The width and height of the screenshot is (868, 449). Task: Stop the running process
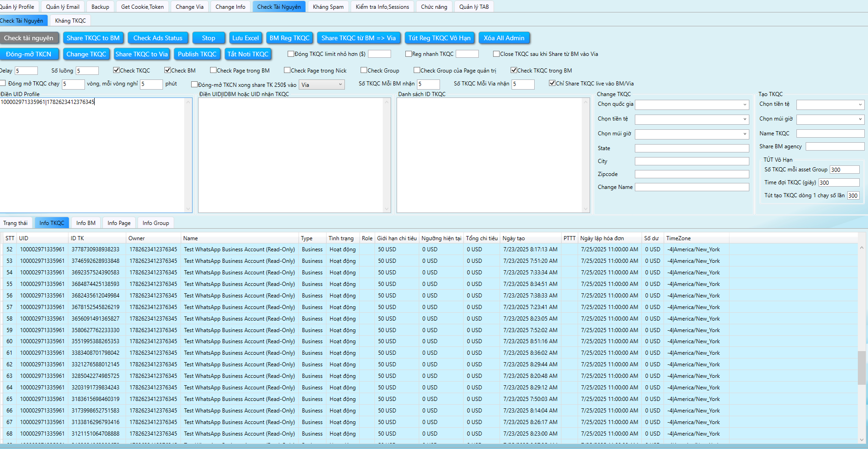pyautogui.click(x=208, y=38)
